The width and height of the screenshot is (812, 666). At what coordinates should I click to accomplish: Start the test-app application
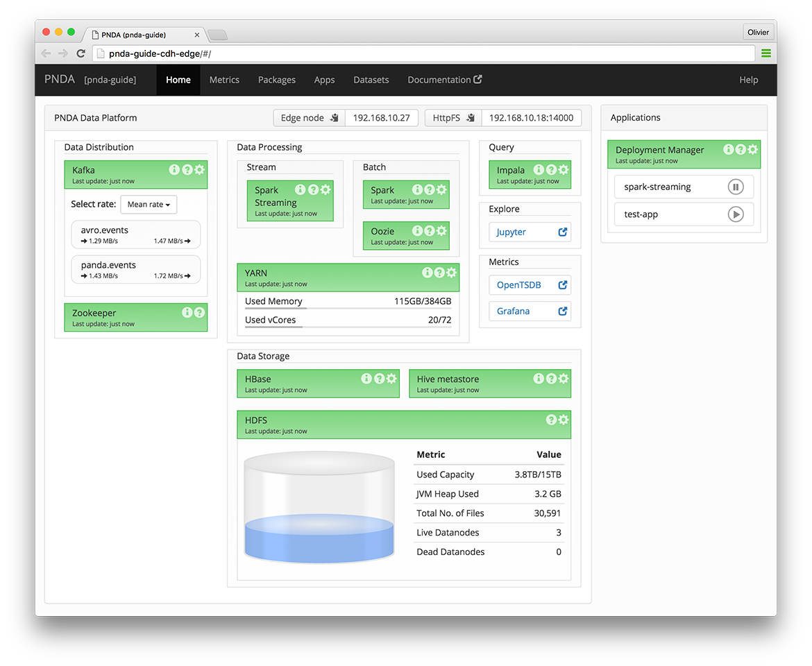(735, 214)
